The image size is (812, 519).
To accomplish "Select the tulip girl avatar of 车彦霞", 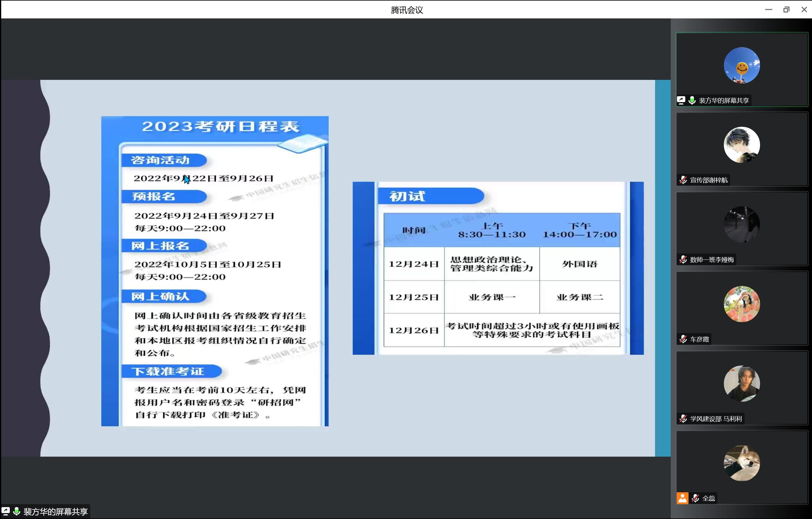I will [742, 304].
